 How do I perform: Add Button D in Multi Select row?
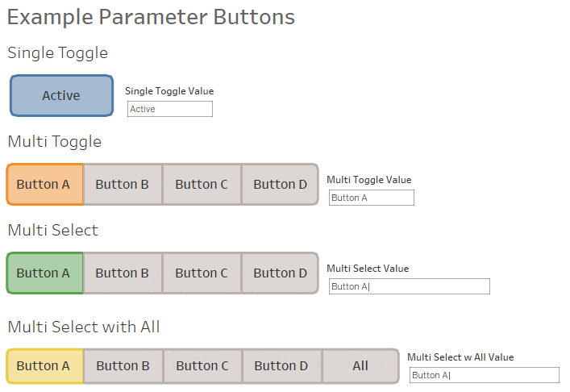[280, 273]
